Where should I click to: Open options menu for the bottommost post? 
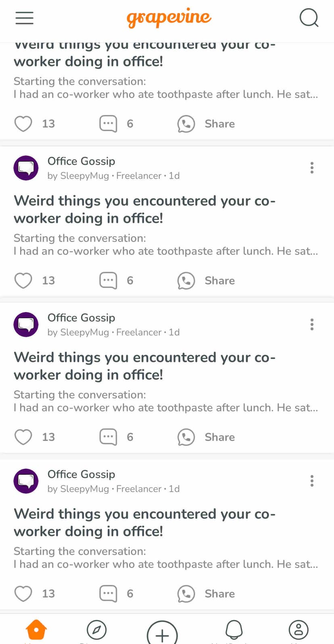312,481
